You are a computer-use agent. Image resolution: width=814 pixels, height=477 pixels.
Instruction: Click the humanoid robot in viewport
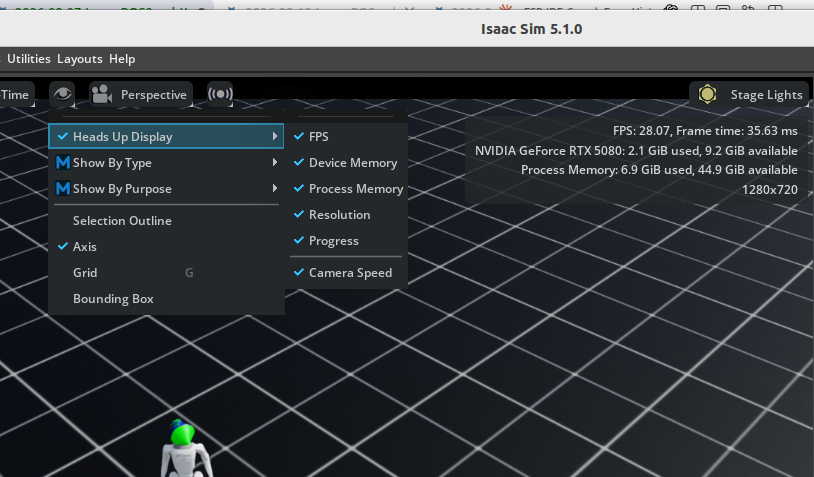(x=185, y=449)
